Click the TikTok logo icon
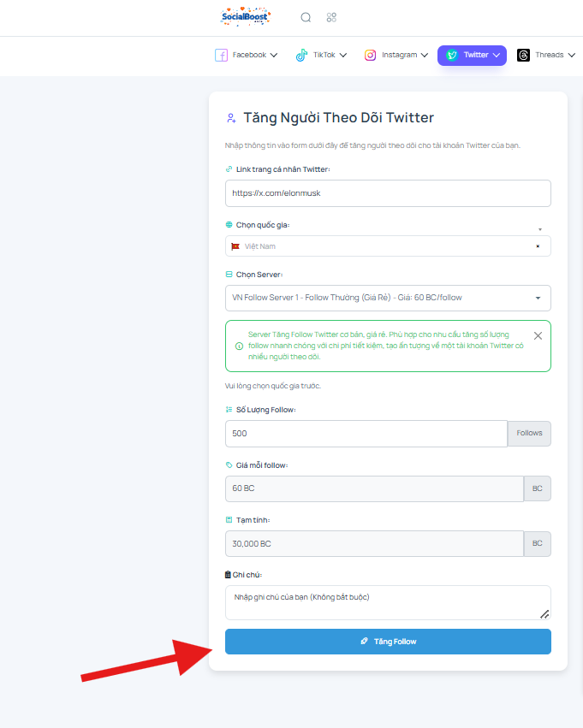The width and height of the screenshot is (583, 728). 301,56
